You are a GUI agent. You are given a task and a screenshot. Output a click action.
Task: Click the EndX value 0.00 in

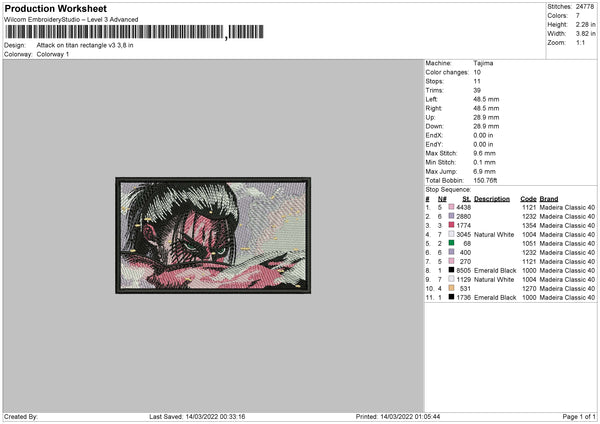483,135
